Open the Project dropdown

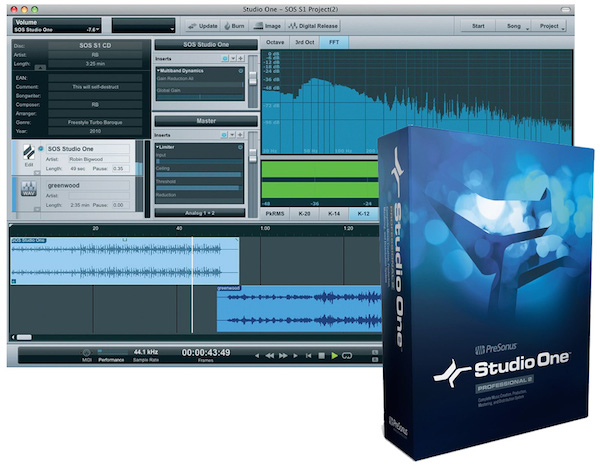point(549,26)
